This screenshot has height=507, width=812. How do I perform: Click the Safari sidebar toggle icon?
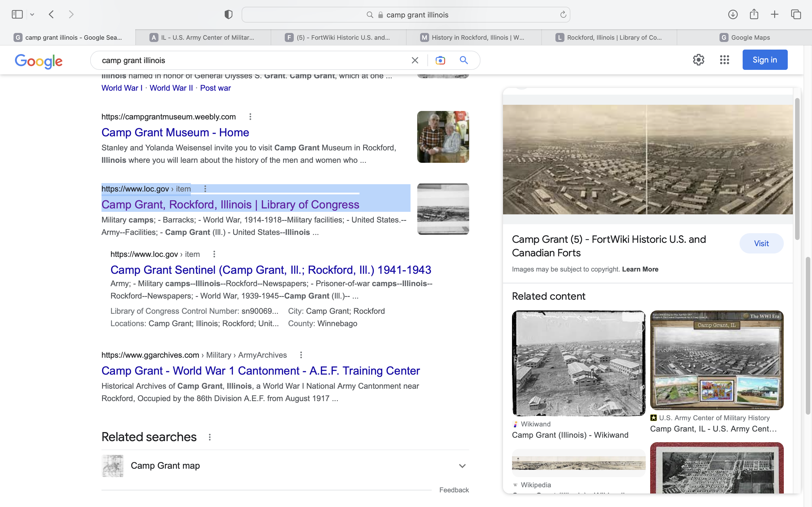[x=17, y=14]
